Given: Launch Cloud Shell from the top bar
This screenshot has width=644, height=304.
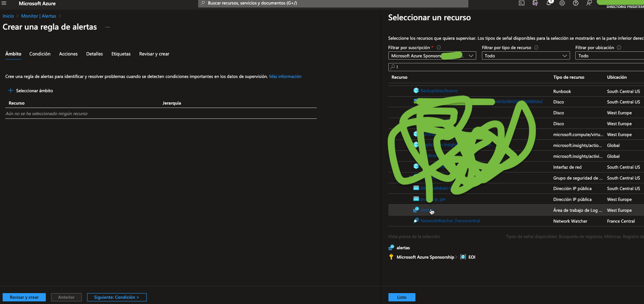Looking at the screenshot, I should tap(522, 3).
